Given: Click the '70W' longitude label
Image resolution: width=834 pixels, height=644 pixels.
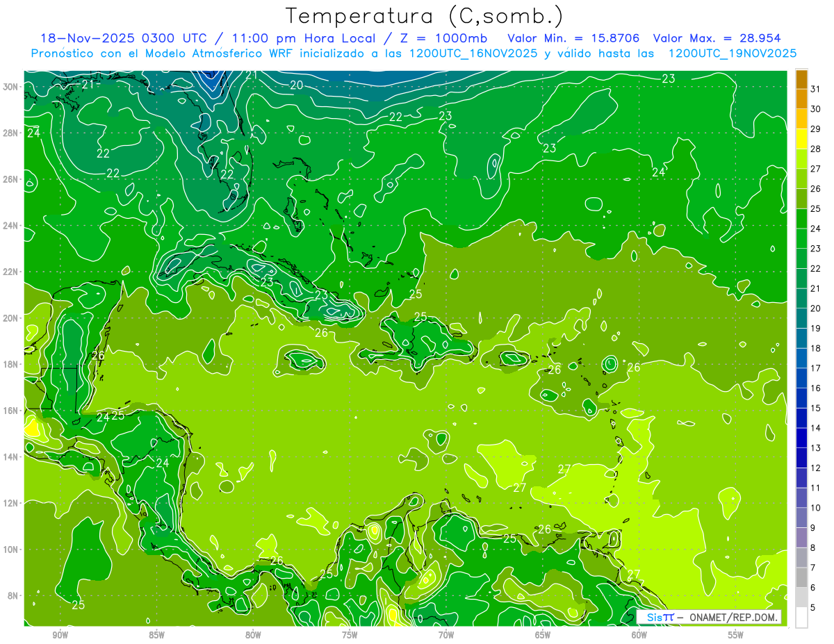Looking at the screenshot, I should click(446, 635).
